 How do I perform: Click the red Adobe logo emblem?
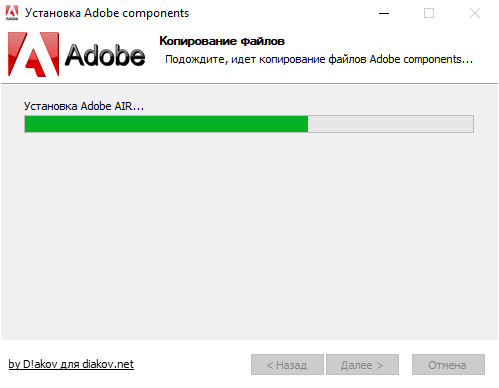coord(33,54)
